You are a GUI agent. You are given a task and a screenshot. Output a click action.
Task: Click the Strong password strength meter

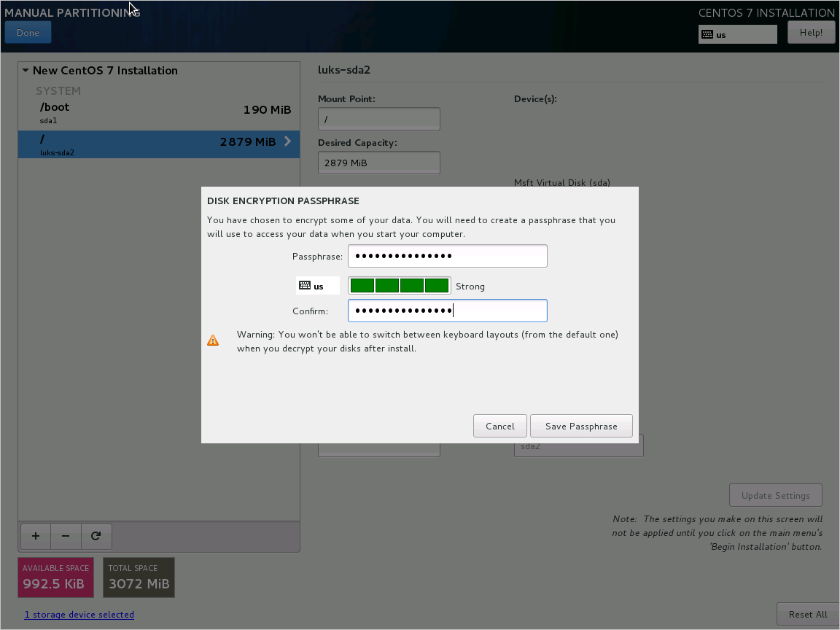[400, 285]
